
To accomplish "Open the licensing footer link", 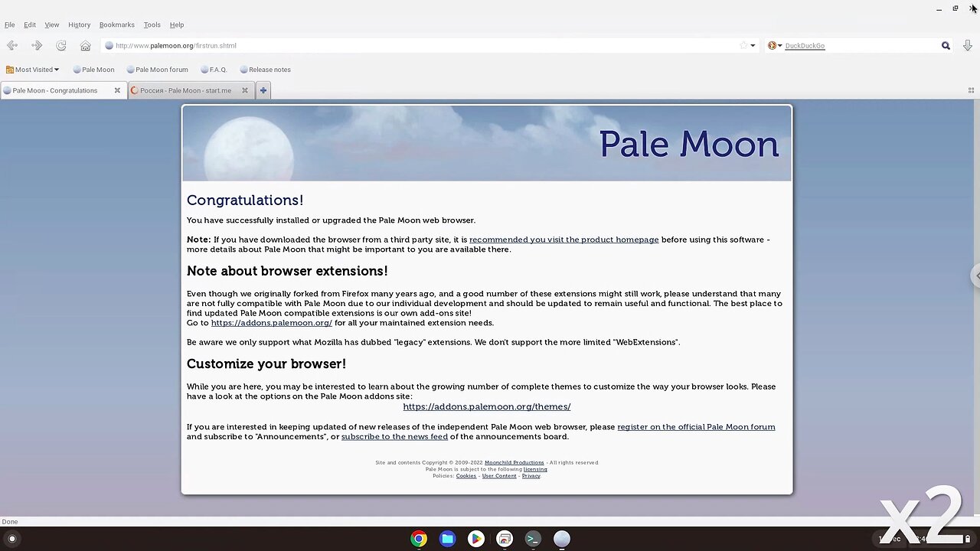I will 535,469.
